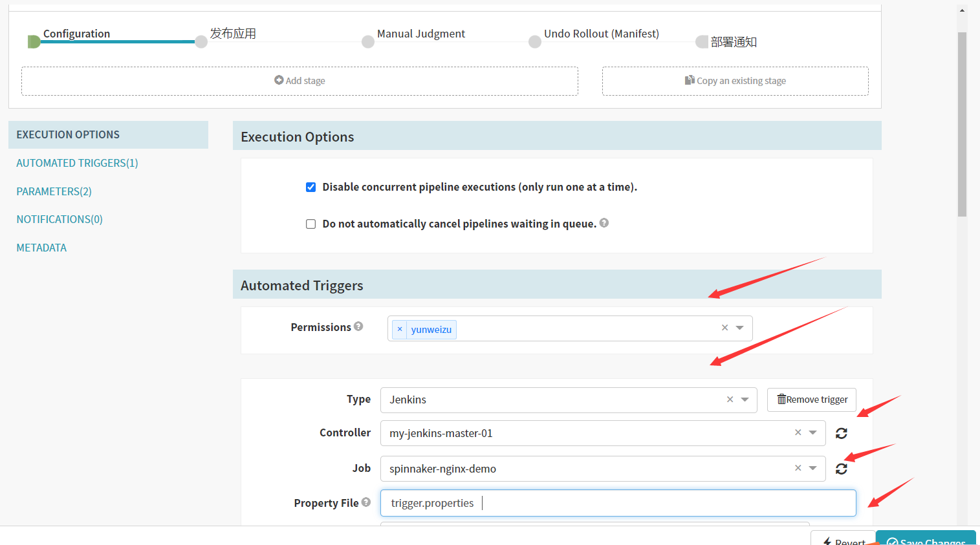Show help for cancel pipelines option
This screenshot has height=545, width=980.
tap(604, 223)
